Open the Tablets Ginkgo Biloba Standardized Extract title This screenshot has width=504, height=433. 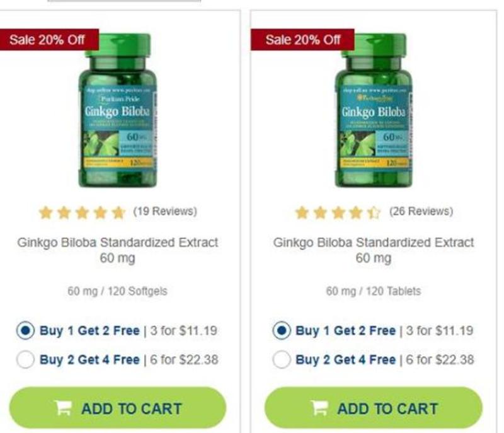click(374, 250)
